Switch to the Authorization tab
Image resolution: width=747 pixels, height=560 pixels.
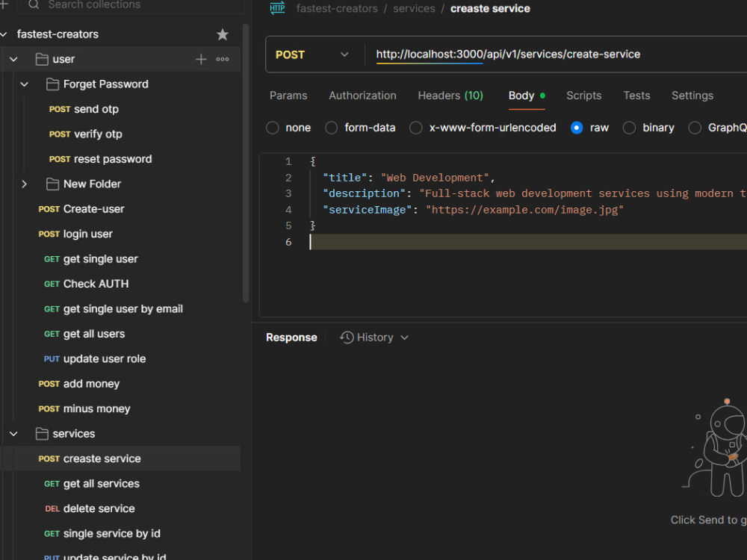[x=362, y=96]
